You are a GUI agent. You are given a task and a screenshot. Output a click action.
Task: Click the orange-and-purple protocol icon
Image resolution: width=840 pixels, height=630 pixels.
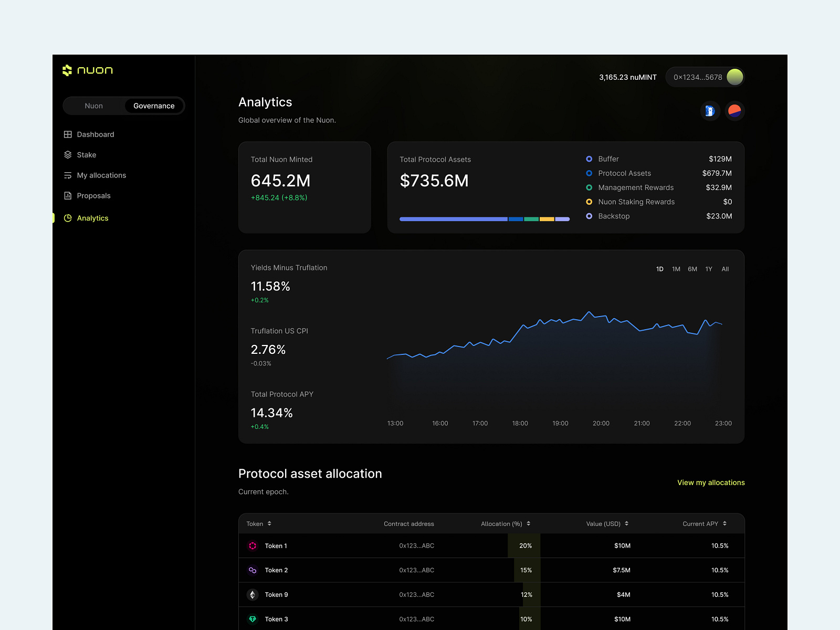click(x=734, y=111)
